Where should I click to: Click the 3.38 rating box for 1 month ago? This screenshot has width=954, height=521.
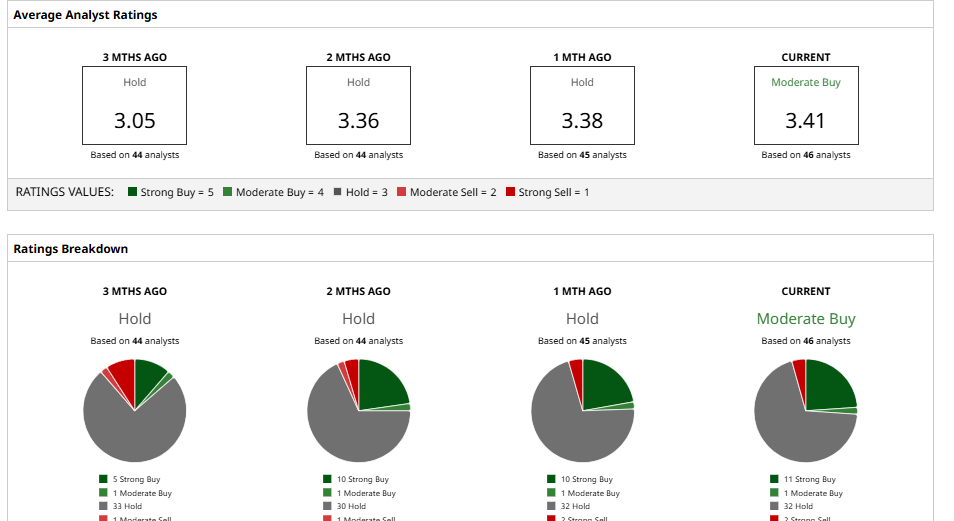point(582,105)
